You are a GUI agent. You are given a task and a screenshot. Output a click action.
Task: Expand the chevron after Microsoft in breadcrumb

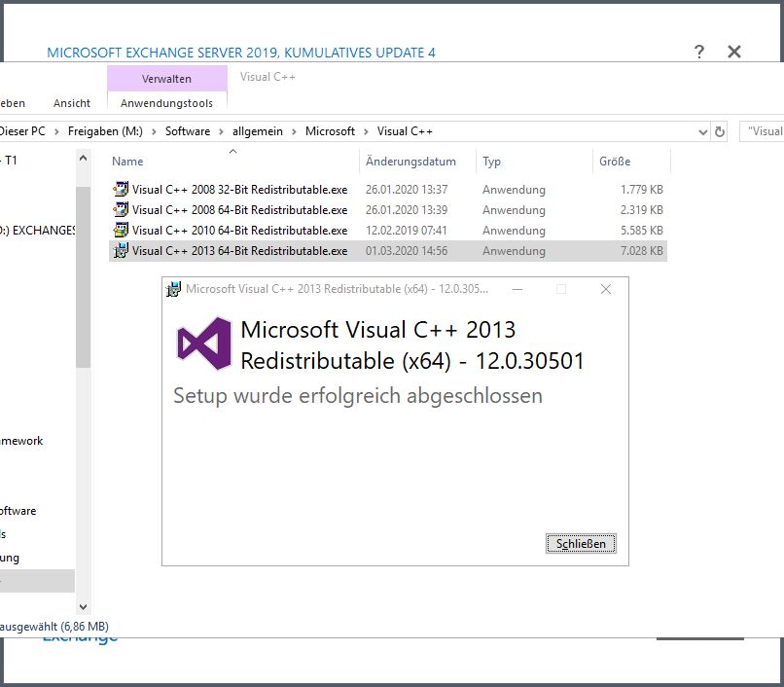tap(366, 131)
